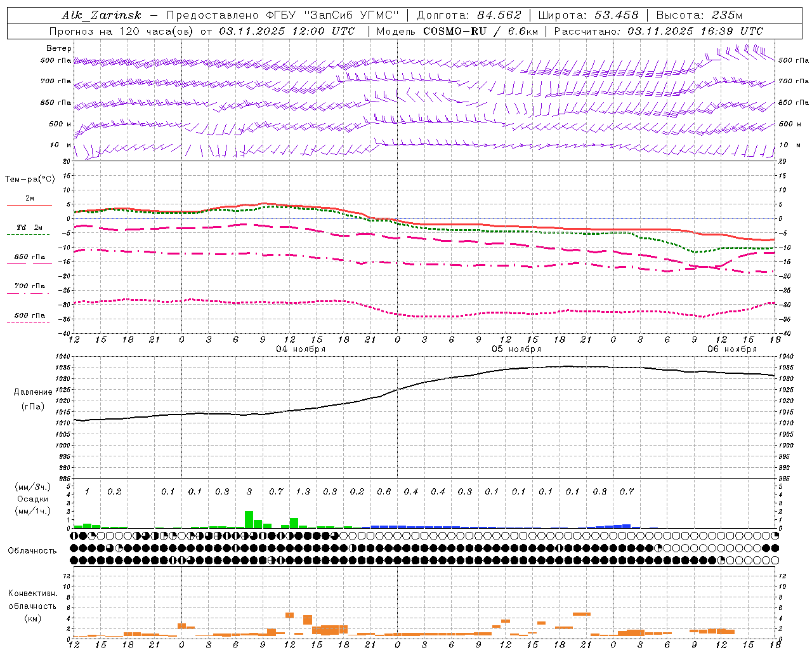Click the 'Модель COSMO-RU / 6.6км' text
812x650 pixels.
click(x=457, y=31)
